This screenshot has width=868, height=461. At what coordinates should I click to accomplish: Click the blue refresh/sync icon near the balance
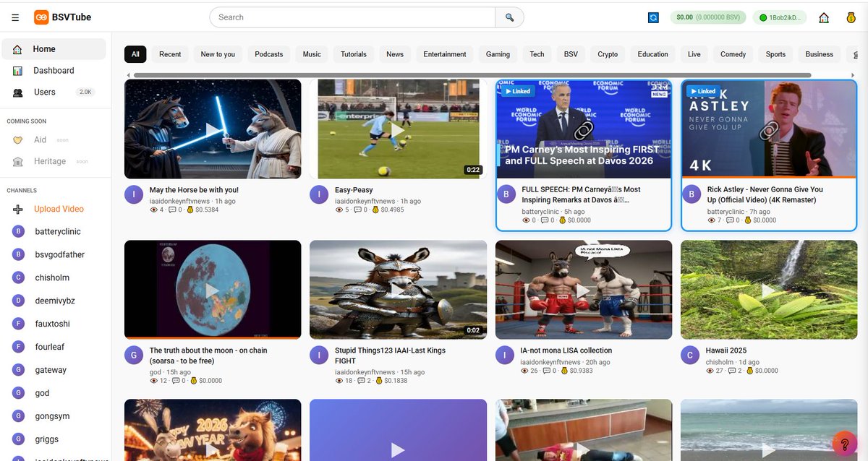[653, 17]
